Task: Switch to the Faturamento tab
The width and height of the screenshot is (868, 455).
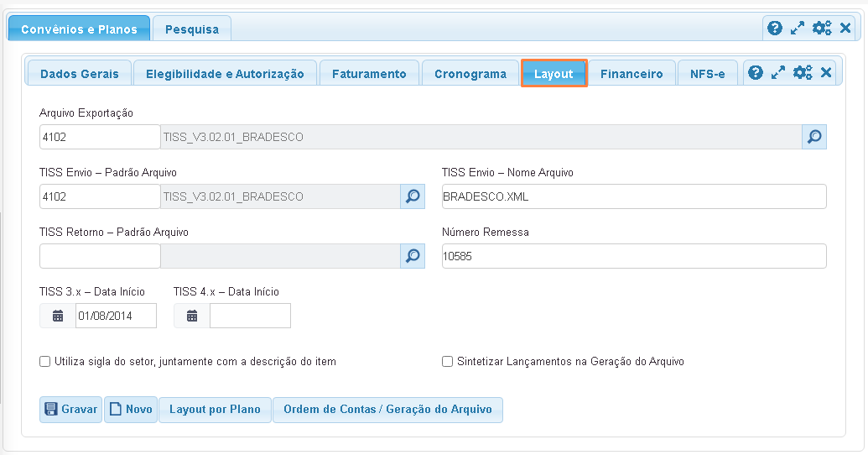Action: coord(369,74)
